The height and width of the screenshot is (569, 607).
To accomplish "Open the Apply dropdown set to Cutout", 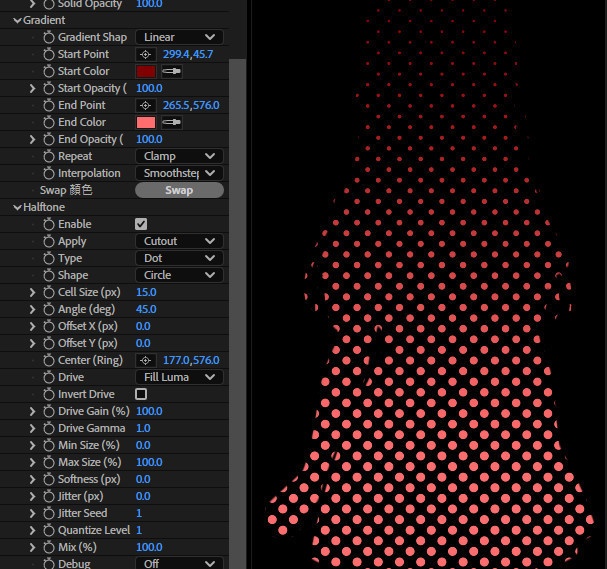I will click(179, 241).
